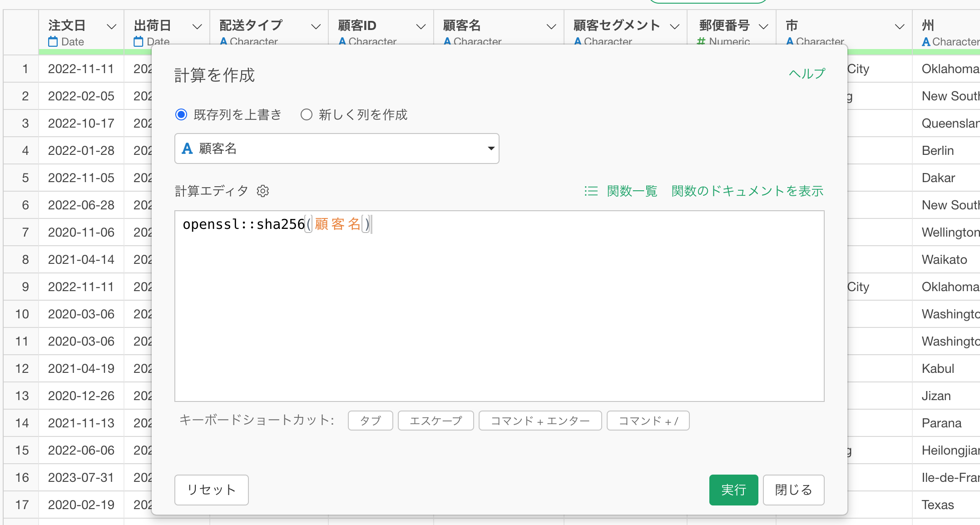The height and width of the screenshot is (525, 980).
Task: Expand 顧客セグメント column header menu
Action: coord(675,26)
